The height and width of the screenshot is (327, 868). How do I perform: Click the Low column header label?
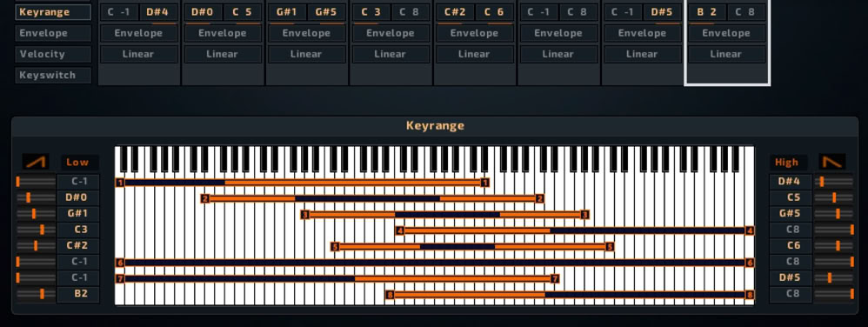click(77, 162)
